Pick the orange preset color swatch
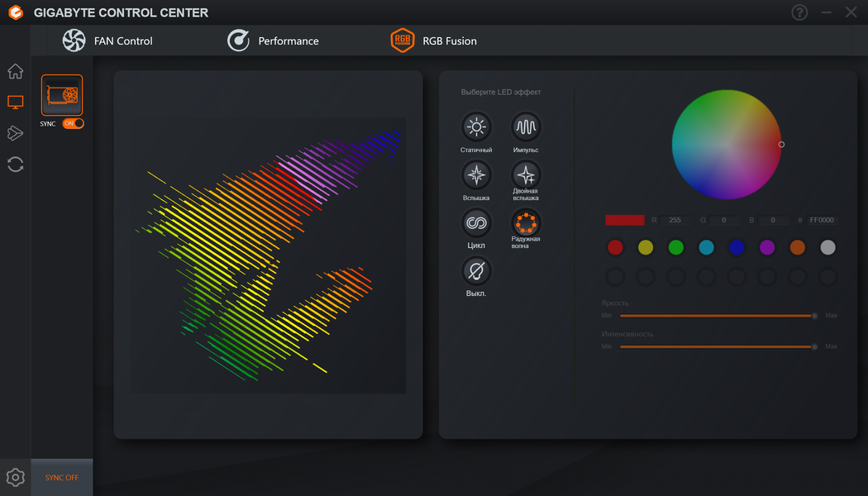Screen dimensions: 868x496 [798, 247]
